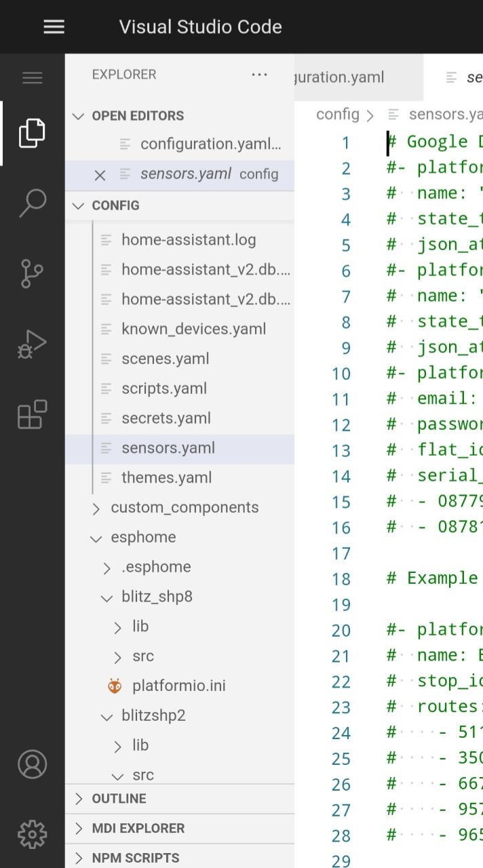Open the VS Code application menu icon
The width and height of the screenshot is (483, 868).
point(32,77)
